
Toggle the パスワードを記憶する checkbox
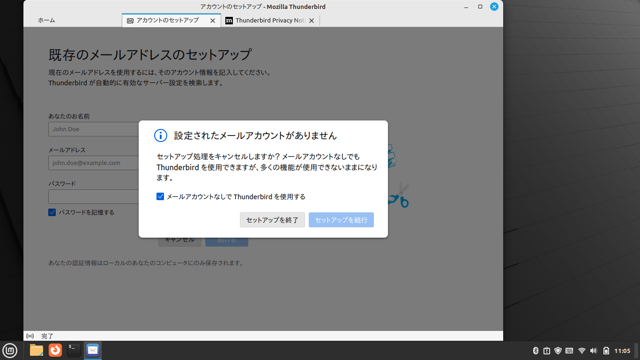point(52,212)
